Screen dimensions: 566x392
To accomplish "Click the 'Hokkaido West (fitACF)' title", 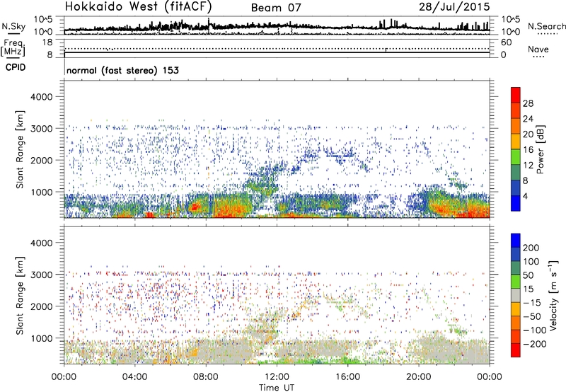I will pos(138,7).
